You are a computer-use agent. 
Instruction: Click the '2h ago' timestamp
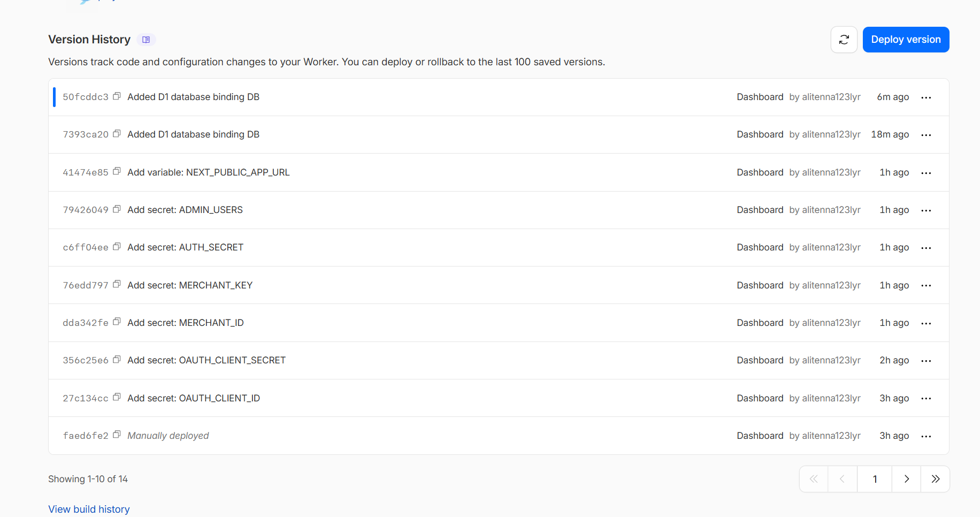[894, 360]
